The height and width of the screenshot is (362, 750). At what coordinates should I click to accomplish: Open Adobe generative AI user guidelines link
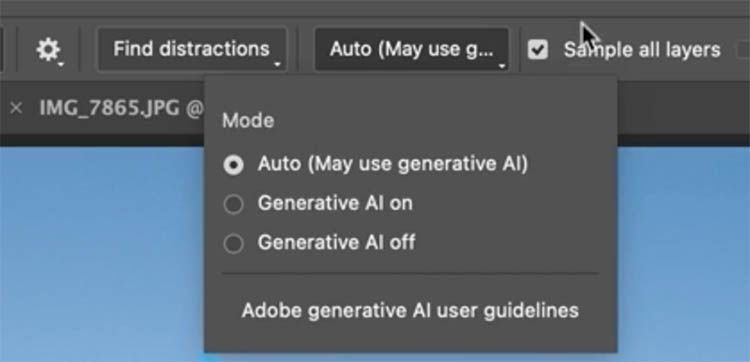coord(410,310)
